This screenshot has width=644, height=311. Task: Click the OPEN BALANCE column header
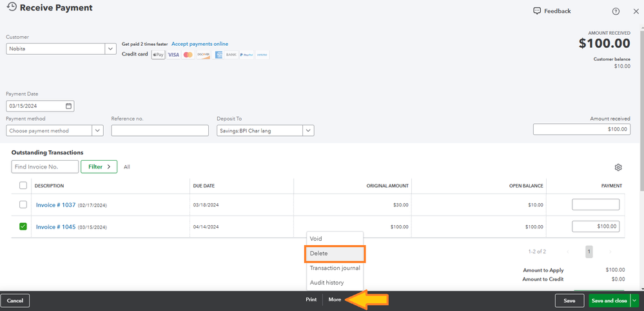coord(525,186)
